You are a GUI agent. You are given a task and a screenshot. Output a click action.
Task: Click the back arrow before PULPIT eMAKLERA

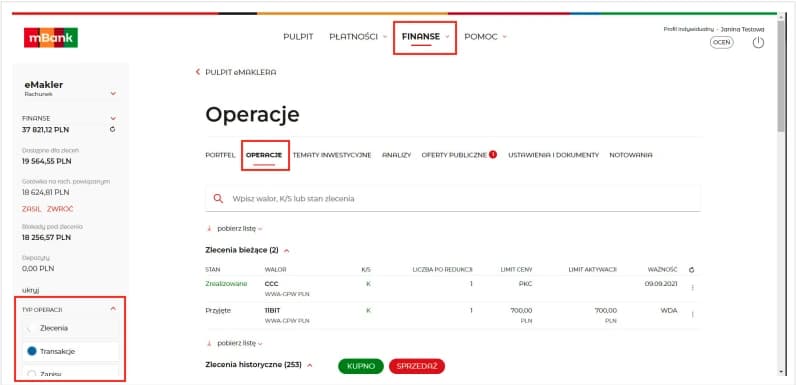[x=198, y=72]
